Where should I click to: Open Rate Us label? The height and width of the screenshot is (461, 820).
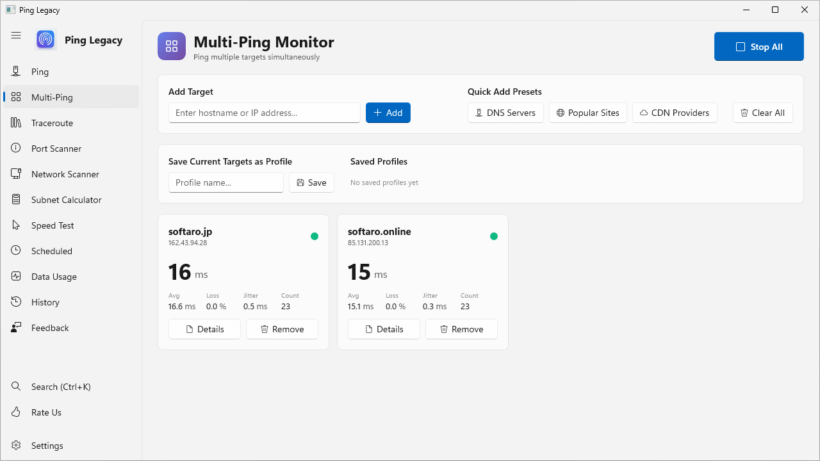pos(46,412)
